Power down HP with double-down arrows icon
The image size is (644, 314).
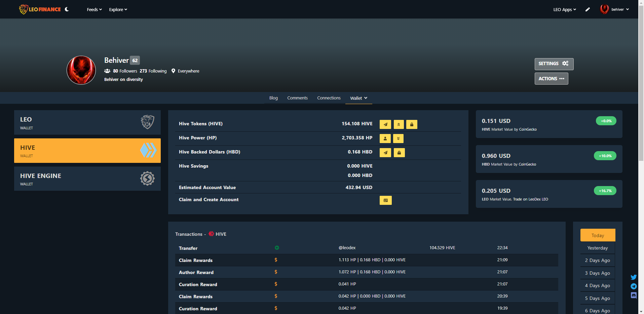pos(398,138)
